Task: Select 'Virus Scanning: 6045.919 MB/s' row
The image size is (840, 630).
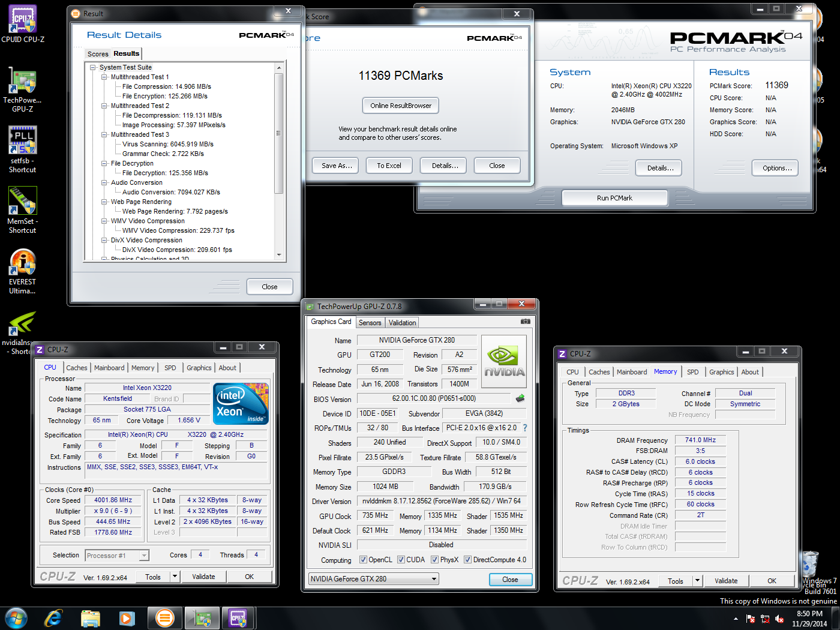Action: [168, 144]
